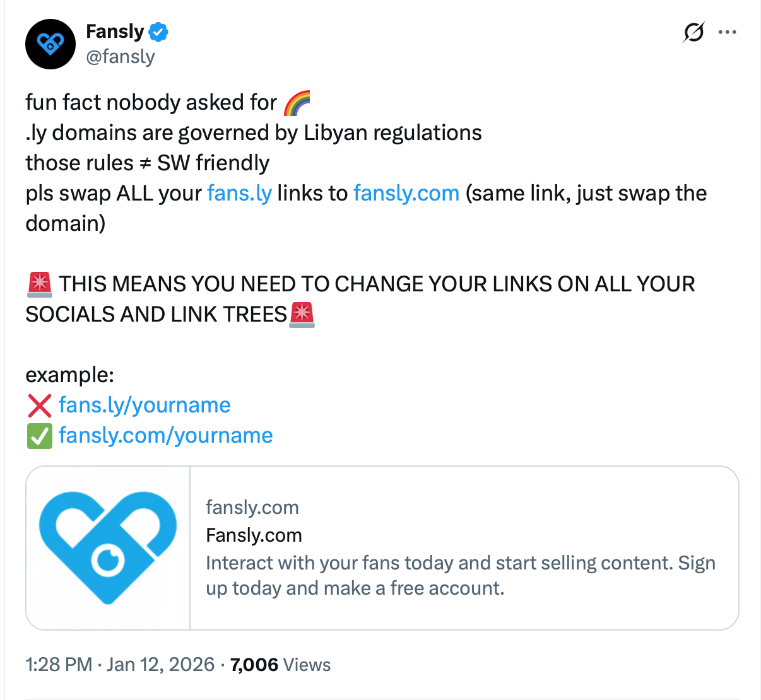Image resolution: width=761 pixels, height=700 pixels.
Task: Click the card description starting "Interact with your fans"
Action: click(460, 575)
